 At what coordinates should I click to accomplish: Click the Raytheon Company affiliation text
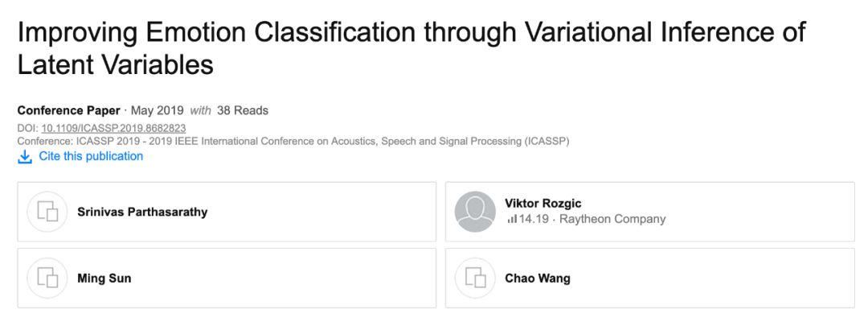coord(612,219)
